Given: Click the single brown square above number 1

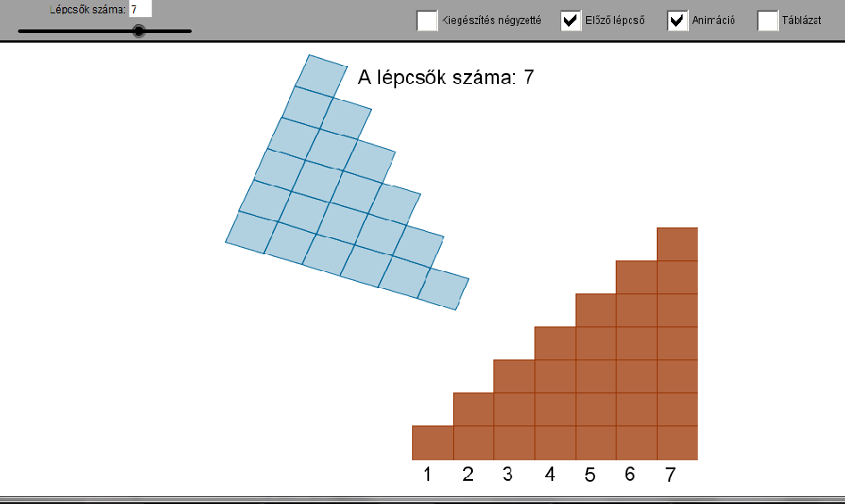Looking at the screenshot, I should click(x=433, y=442).
